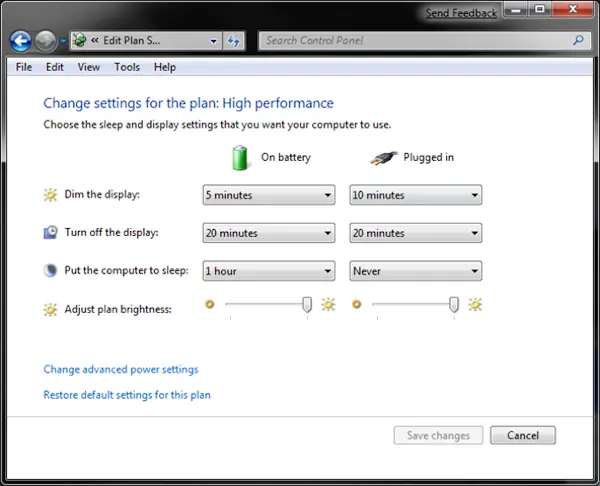Click the sun icon beside Adjust plan brightness
This screenshot has width=600, height=486.
pos(50,309)
